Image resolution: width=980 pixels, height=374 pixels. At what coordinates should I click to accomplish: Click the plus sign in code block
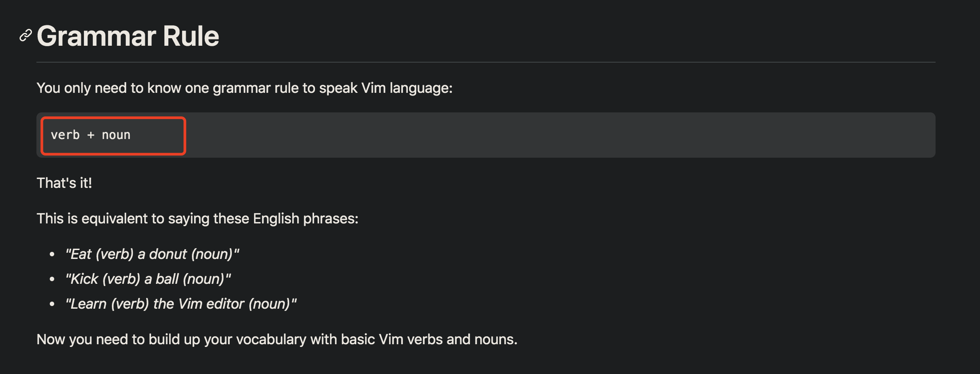coord(91,135)
